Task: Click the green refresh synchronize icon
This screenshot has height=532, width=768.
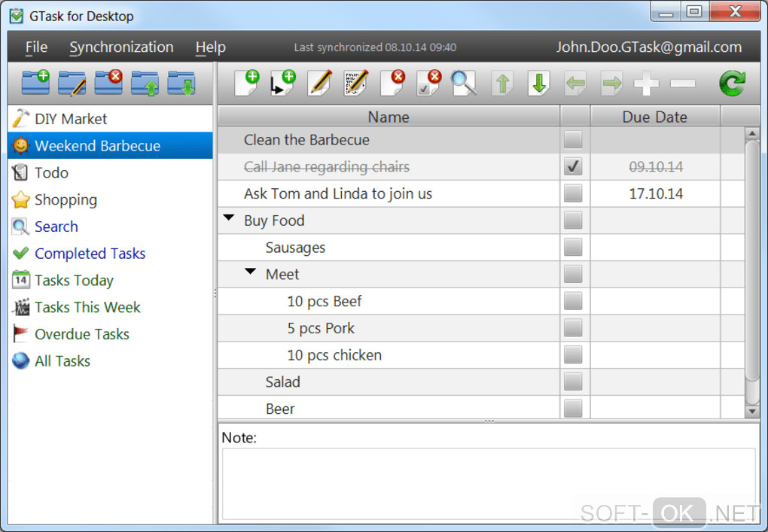Action: point(733,84)
